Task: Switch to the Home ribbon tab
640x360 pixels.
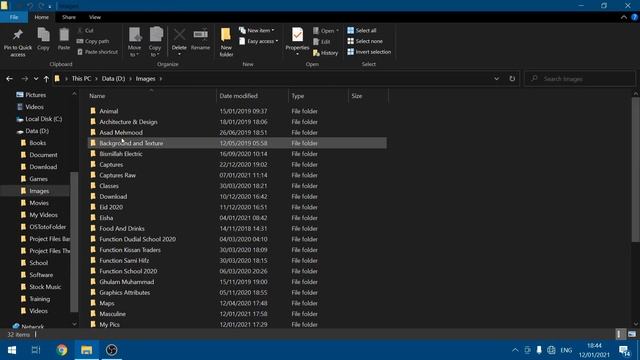Action: (42, 17)
